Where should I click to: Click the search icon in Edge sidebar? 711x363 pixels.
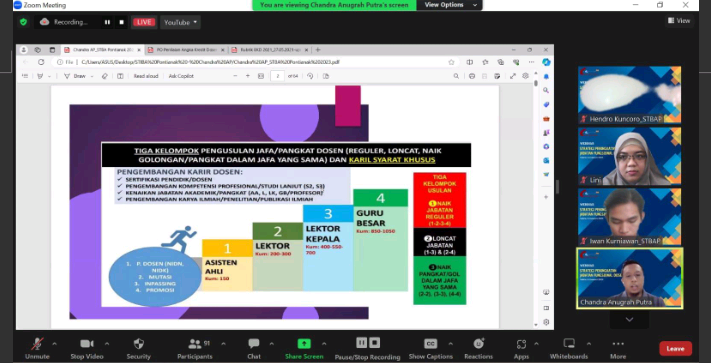click(x=546, y=90)
